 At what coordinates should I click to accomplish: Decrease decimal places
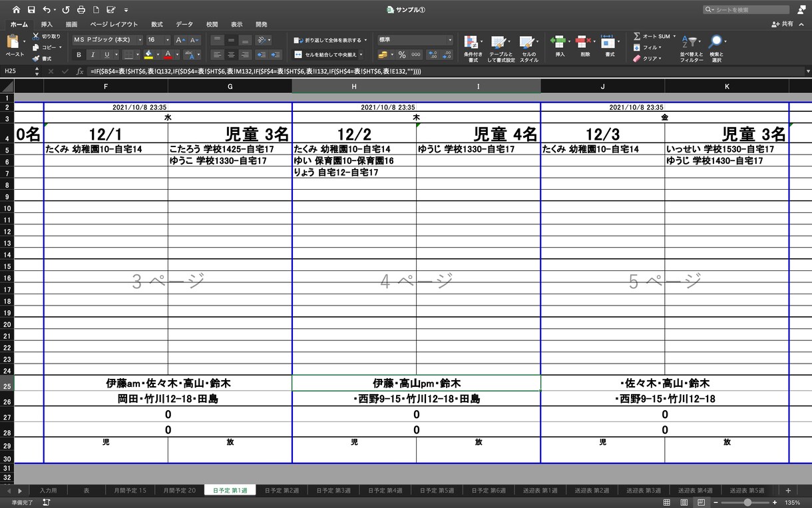point(447,55)
